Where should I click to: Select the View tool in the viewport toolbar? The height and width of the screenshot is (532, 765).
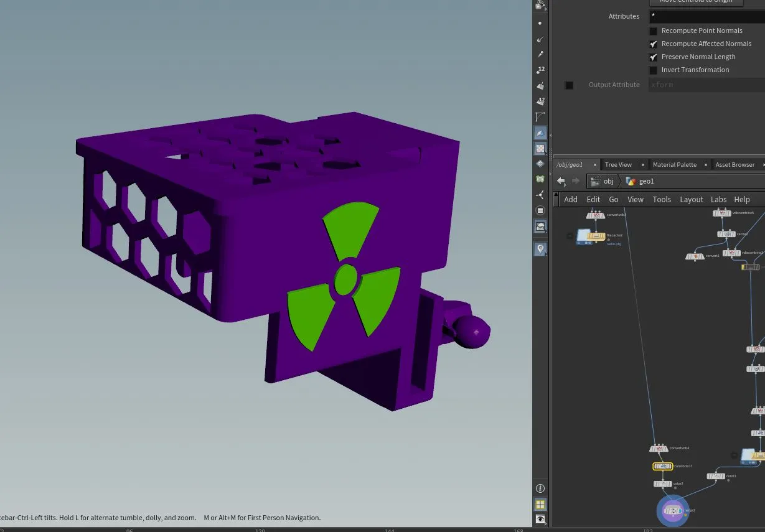(540, 5)
